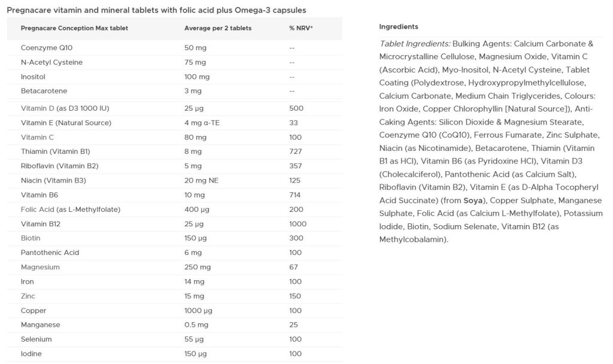Click the Riboflavin NRV value 357
Image resolution: width=613 pixels, height=364 pixels.
click(x=296, y=166)
